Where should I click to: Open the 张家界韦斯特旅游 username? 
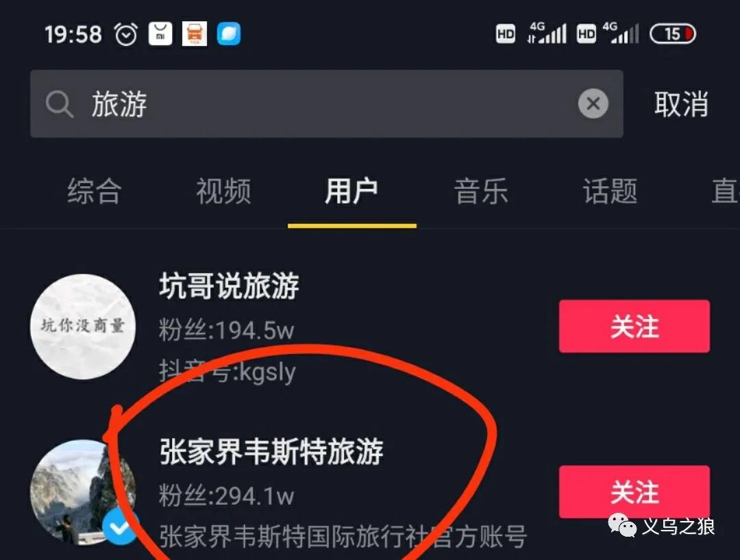pyautogui.click(x=271, y=452)
